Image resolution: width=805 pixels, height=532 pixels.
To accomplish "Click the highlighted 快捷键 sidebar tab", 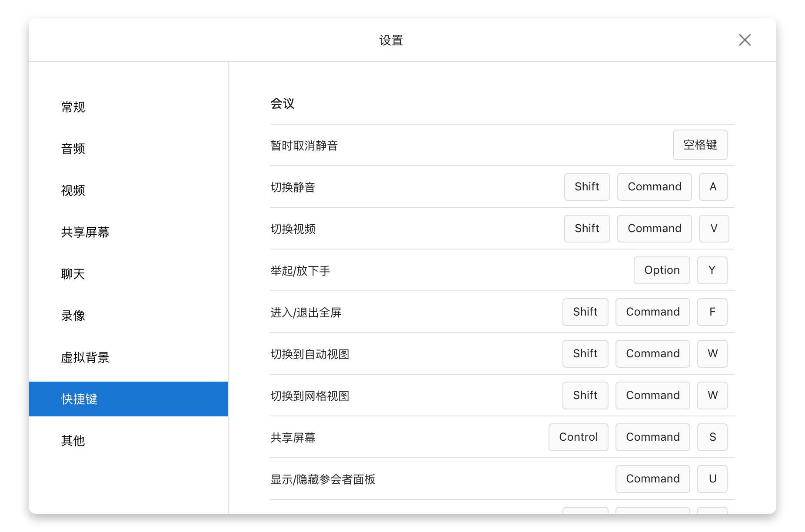I will (128, 399).
